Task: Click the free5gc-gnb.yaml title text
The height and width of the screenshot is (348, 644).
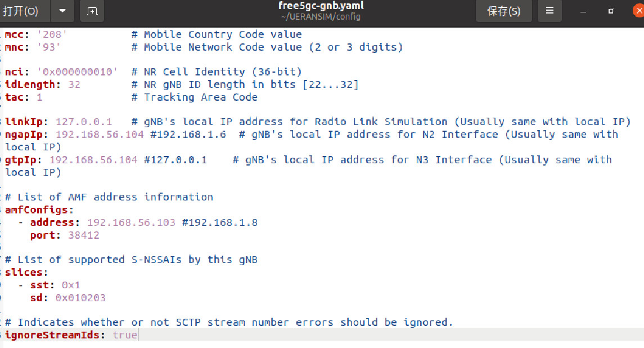Action: pos(321,6)
